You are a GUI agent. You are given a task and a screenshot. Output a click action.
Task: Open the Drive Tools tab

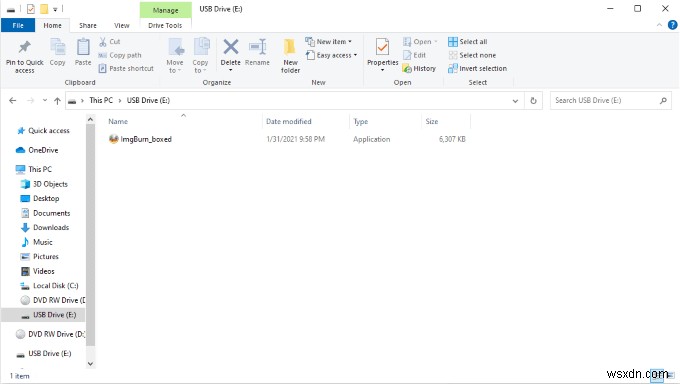tap(165, 26)
